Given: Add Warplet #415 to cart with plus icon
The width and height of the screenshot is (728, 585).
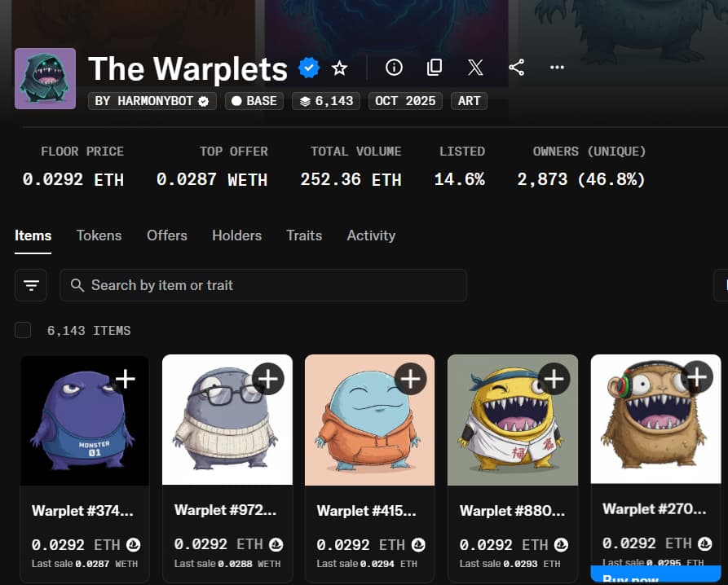Looking at the screenshot, I should pyautogui.click(x=410, y=379).
